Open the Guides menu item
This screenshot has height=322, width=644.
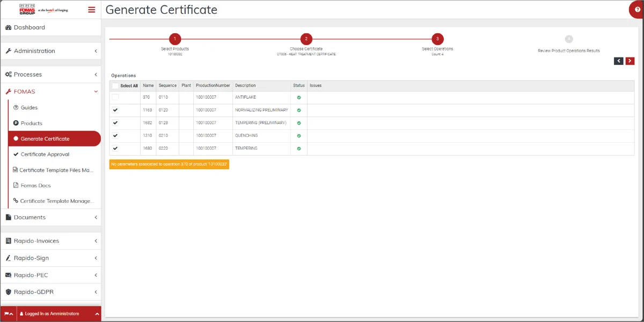54,107
